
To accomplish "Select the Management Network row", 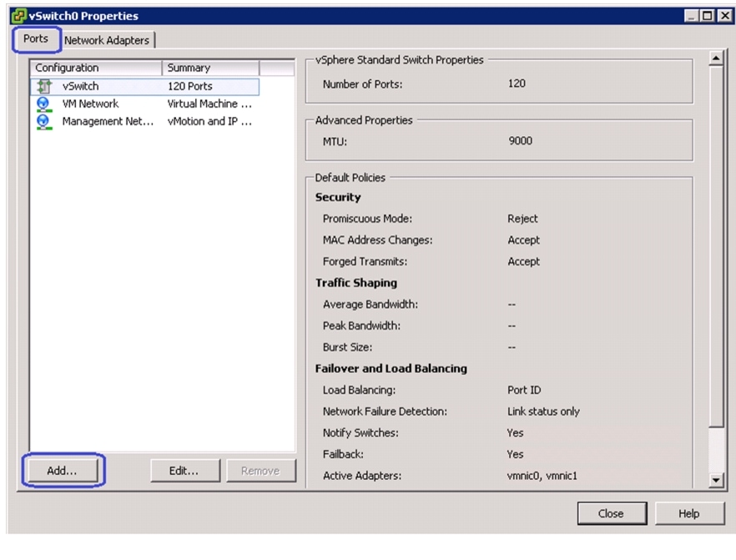I will coord(145,122).
